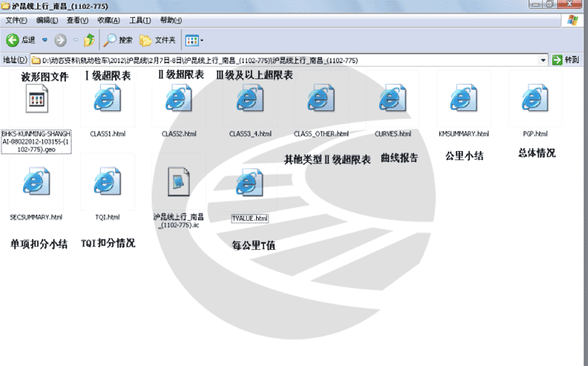Expand the Forward history dropdown arrow

(75, 40)
